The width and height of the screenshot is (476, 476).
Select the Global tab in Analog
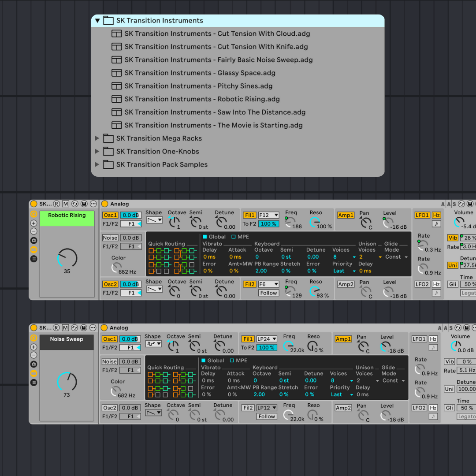[x=215, y=237]
